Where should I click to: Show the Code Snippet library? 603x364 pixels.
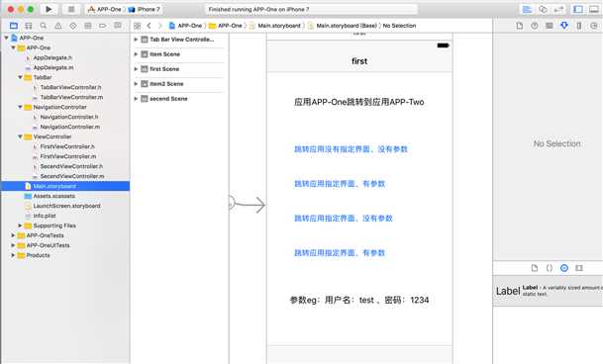(550, 268)
